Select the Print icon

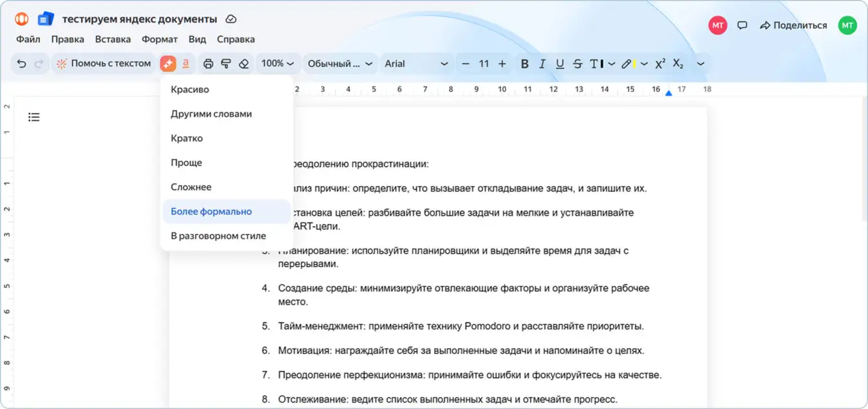(x=208, y=63)
